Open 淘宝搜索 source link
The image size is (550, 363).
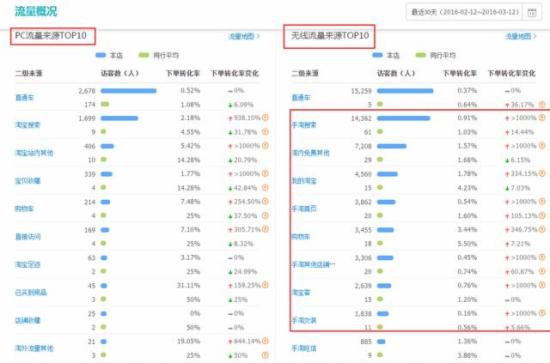28,125
